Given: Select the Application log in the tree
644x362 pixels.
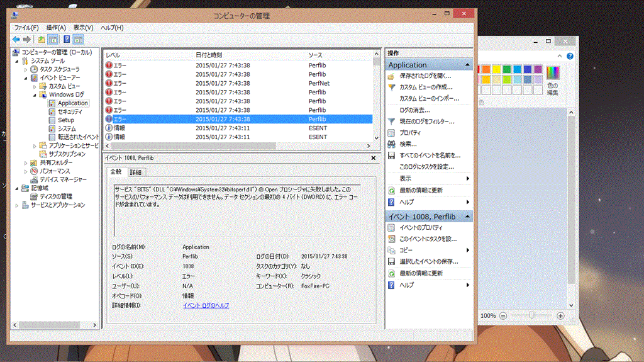Looking at the screenshot, I should coord(73,103).
